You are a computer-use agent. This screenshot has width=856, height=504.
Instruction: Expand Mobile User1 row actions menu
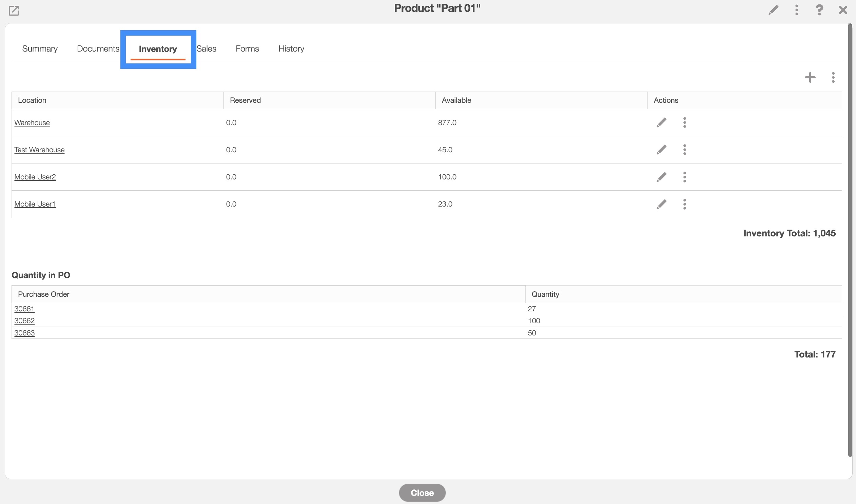pos(684,204)
